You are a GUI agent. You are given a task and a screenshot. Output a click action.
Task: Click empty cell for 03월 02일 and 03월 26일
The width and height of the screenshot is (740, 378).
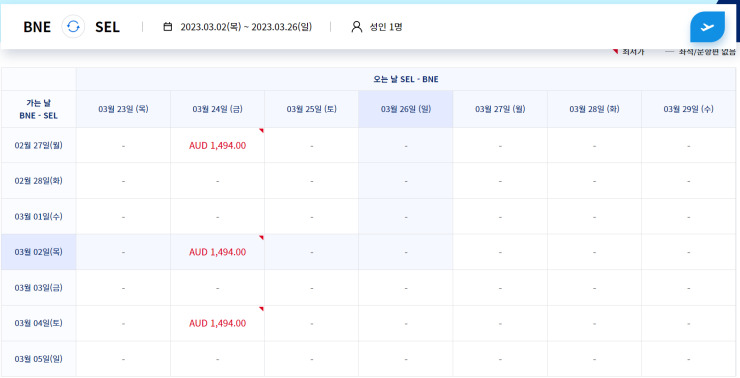[406, 252]
